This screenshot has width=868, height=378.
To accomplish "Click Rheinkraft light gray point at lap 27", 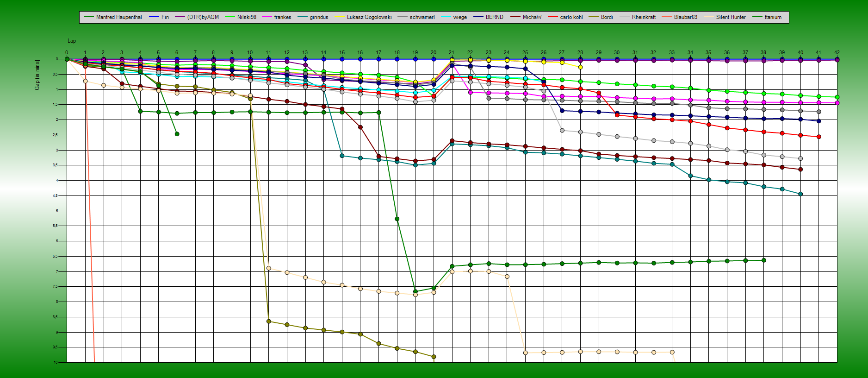I will click(x=562, y=130).
